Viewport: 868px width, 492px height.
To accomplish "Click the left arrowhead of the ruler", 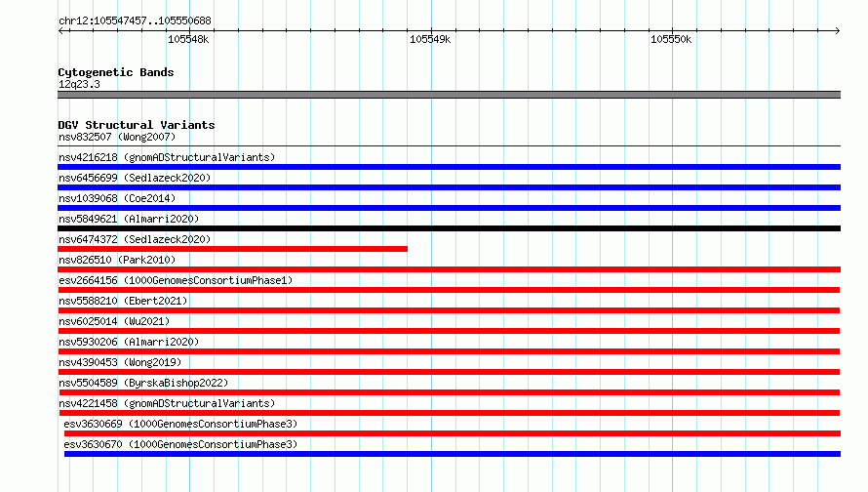I will point(60,30).
